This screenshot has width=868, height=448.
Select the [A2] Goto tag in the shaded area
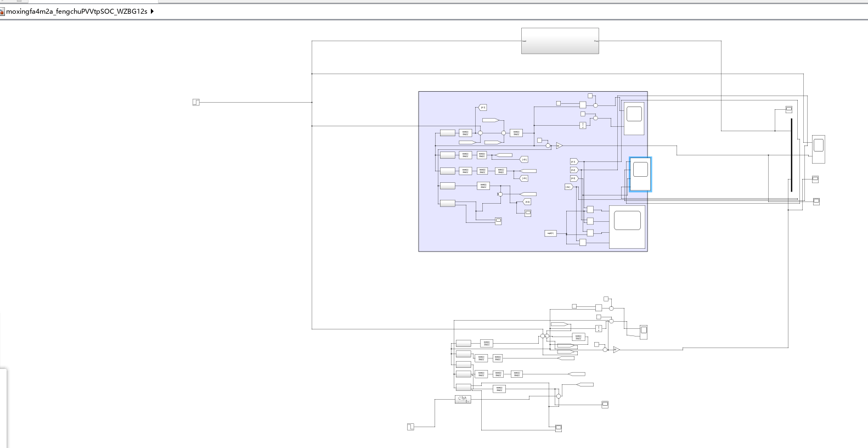(524, 160)
